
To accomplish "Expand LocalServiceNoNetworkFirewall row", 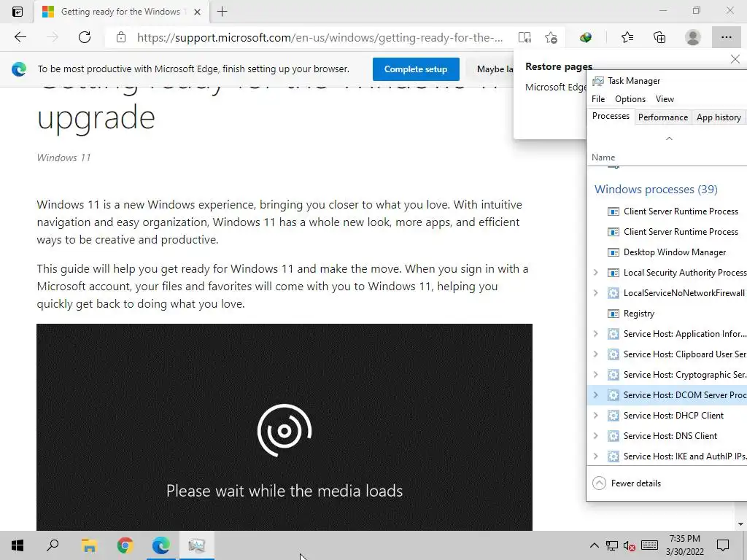I will pyautogui.click(x=595, y=293).
